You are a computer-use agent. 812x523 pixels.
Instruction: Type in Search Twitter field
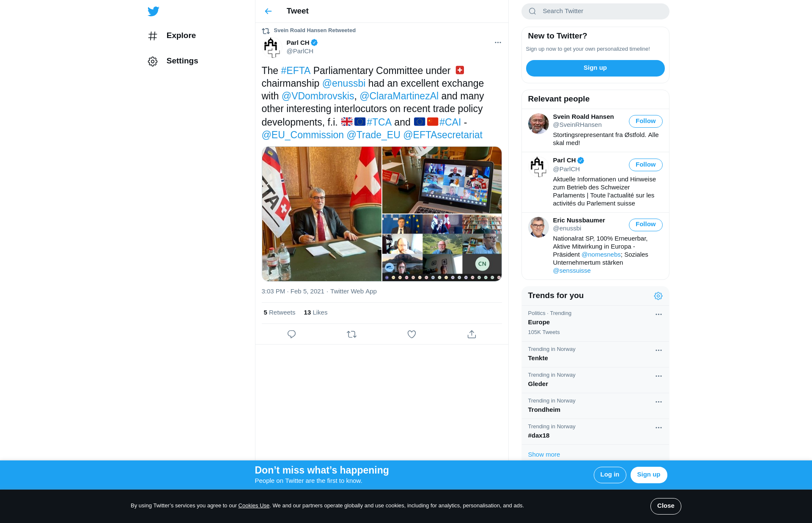pos(601,11)
